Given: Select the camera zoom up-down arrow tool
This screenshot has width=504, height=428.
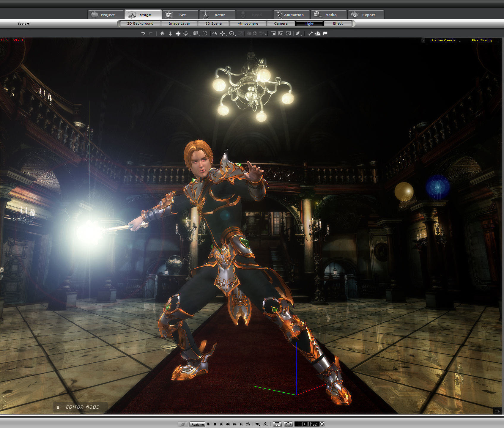Looking at the screenshot, I should (x=170, y=34).
